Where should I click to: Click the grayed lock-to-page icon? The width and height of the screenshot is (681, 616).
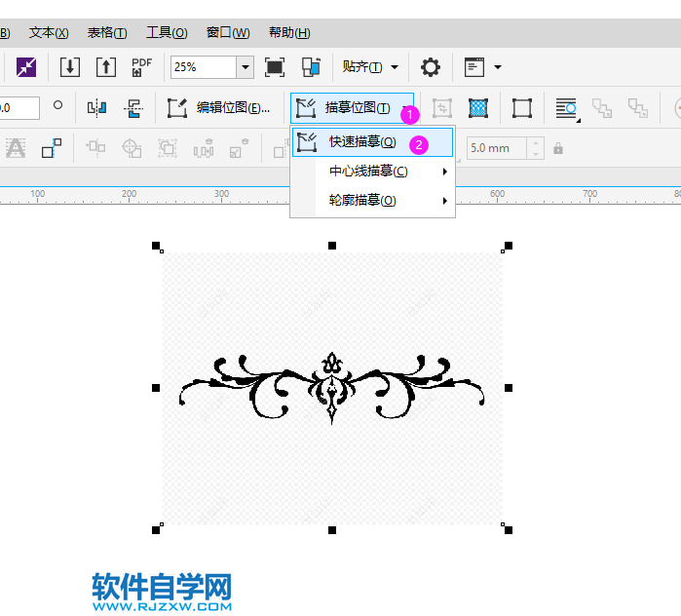(x=240, y=148)
